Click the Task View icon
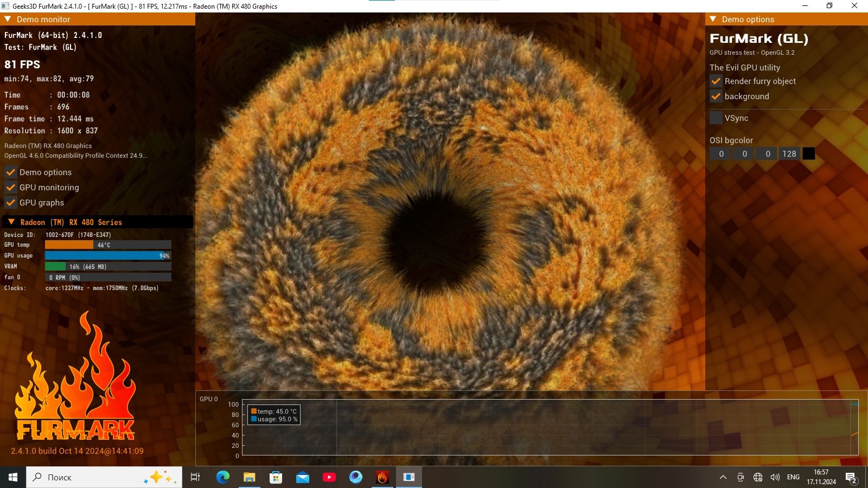 click(195, 477)
